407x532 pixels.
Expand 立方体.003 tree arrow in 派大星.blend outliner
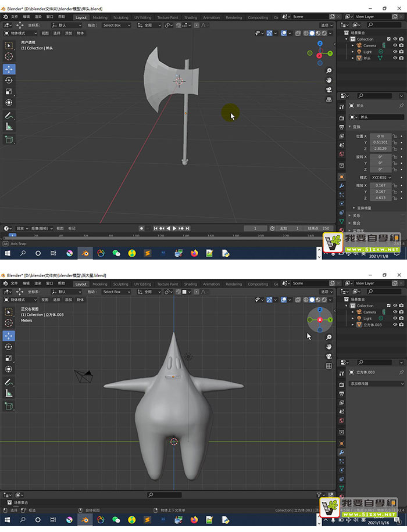(353, 325)
